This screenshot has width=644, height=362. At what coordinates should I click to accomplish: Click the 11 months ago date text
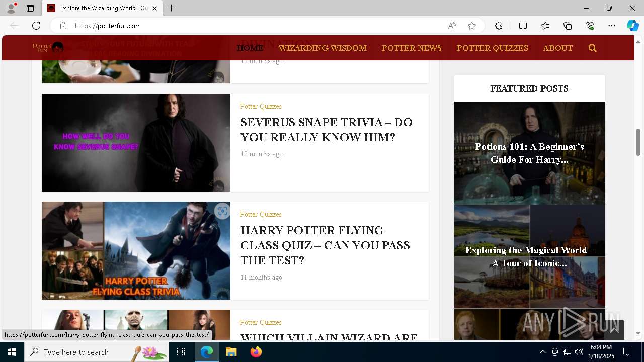pos(261,277)
